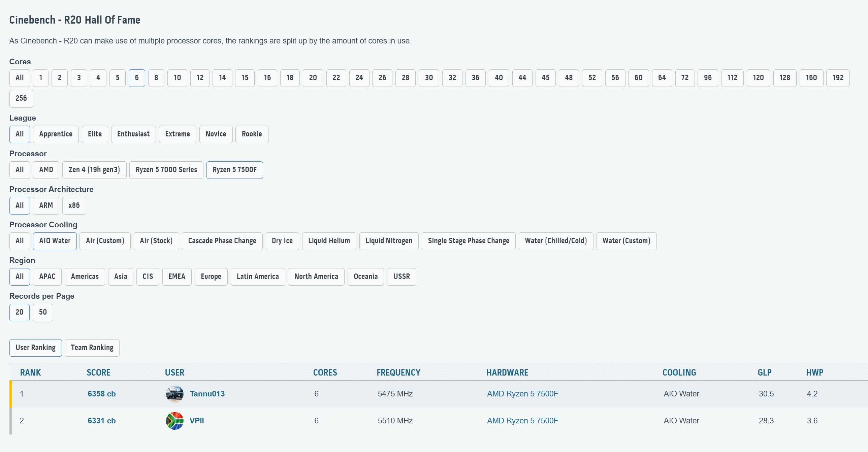Filter region by USSR
This screenshot has width=868, height=452.
[x=401, y=277]
